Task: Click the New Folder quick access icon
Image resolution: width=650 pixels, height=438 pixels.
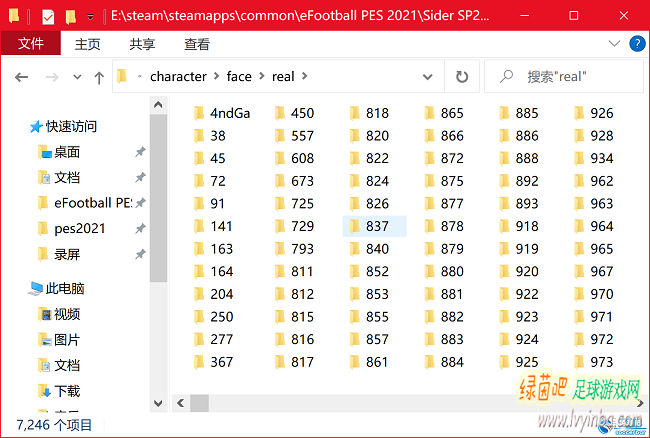Action: tap(70, 17)
